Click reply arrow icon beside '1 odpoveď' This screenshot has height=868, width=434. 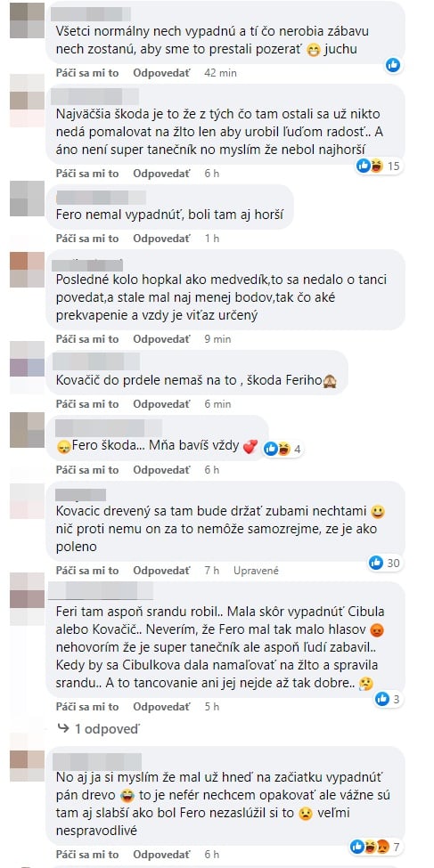[x=63, y=729]
